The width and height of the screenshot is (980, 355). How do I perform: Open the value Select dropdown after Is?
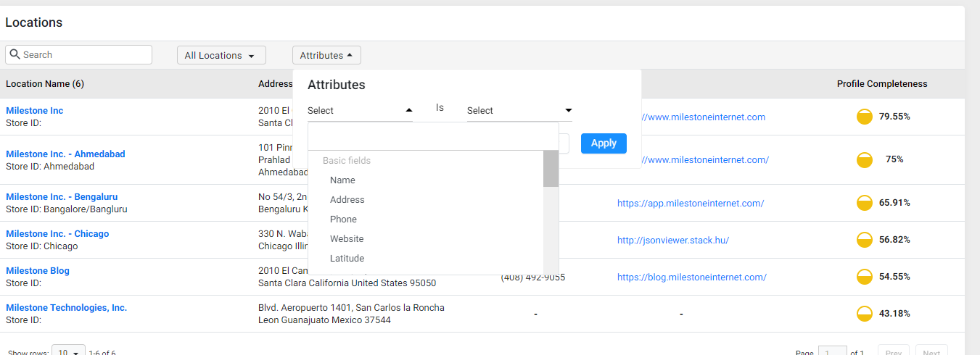click(519, 110)
